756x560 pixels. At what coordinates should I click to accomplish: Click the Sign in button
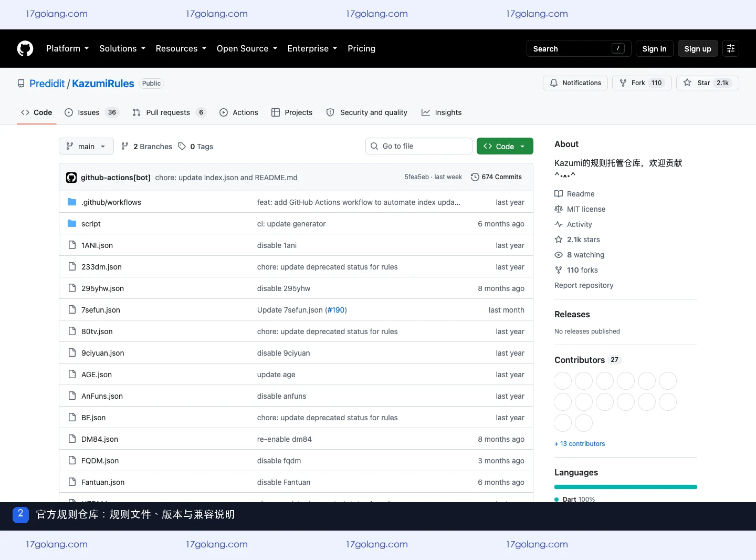click(654, 48)
